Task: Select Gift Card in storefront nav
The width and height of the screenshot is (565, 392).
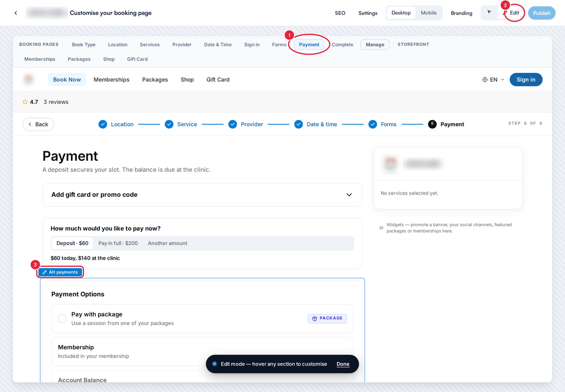Action: coord(218,79)
